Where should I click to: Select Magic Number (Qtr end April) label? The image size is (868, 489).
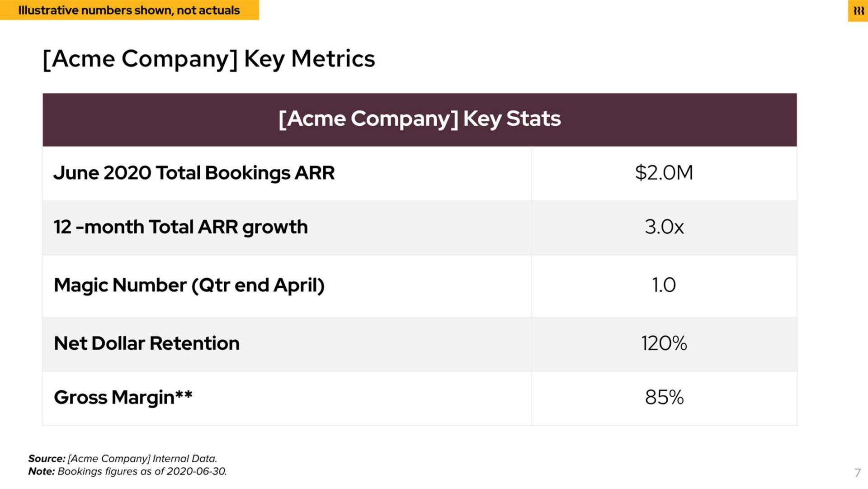pos(189,286)
